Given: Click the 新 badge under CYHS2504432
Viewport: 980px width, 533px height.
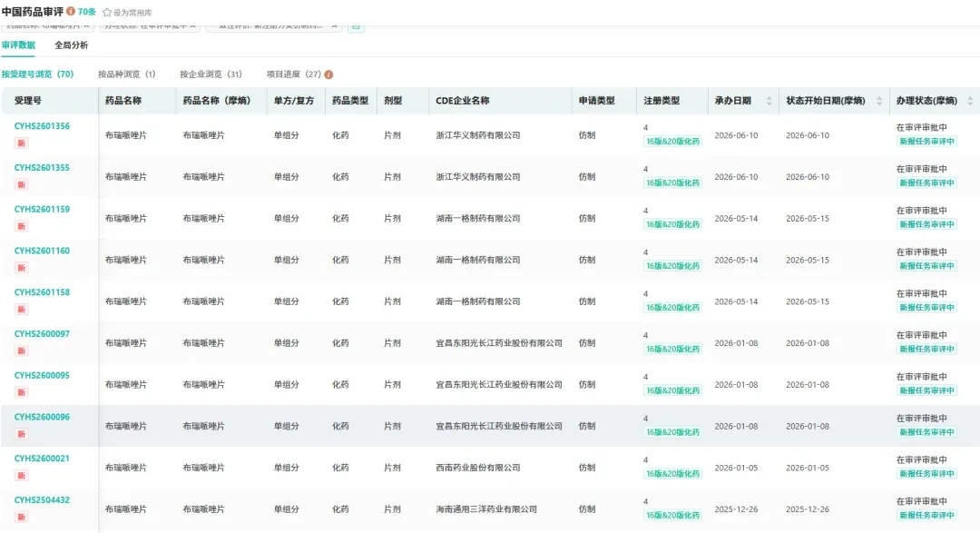Looking at the screenshot, I should point(21,518).
